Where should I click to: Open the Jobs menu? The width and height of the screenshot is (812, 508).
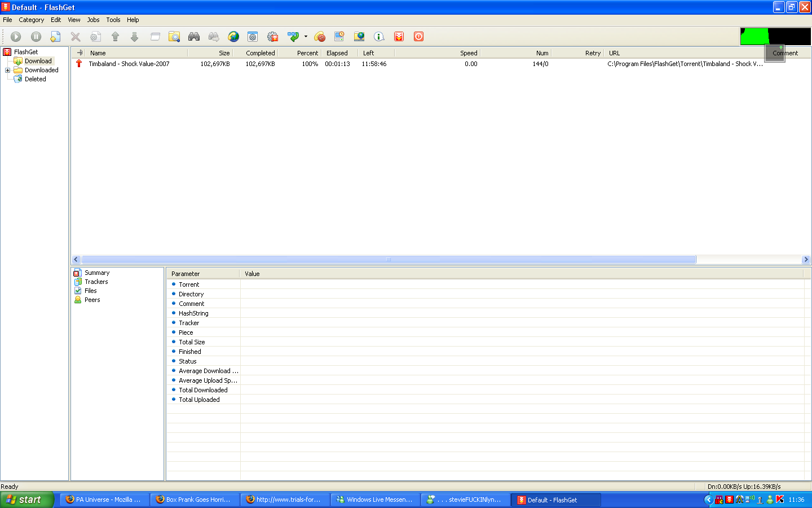[x=93, y=20]
